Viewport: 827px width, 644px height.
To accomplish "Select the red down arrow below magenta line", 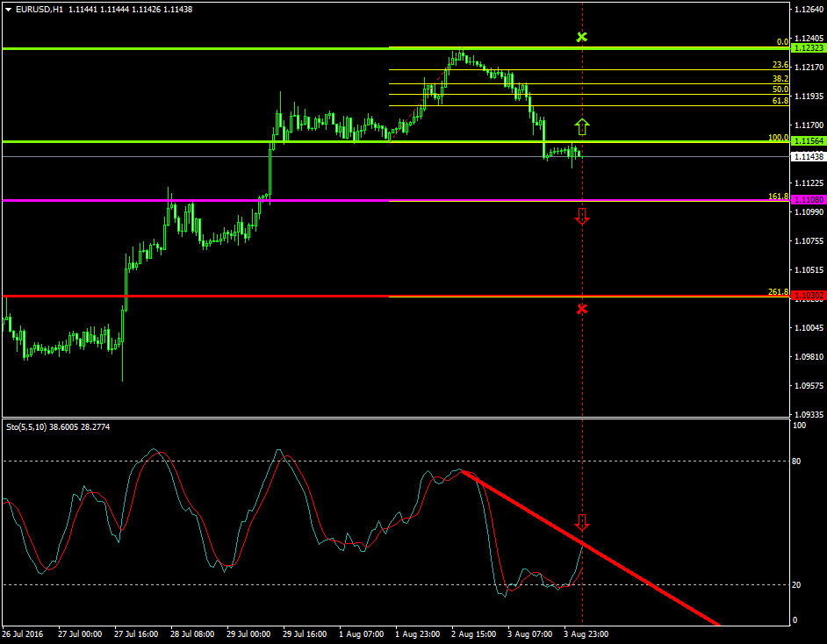I will tap(581, 216).
